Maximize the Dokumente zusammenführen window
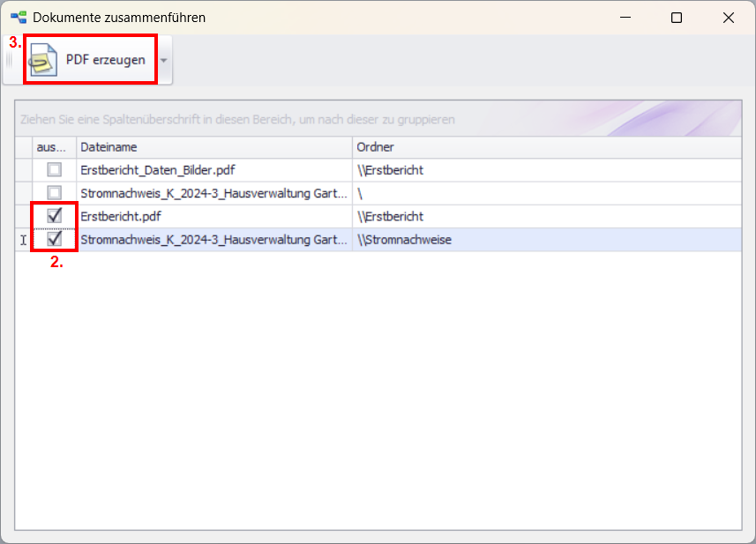This screenshot has width=756, height=544. pyautogui.click(x=676, y=18)
